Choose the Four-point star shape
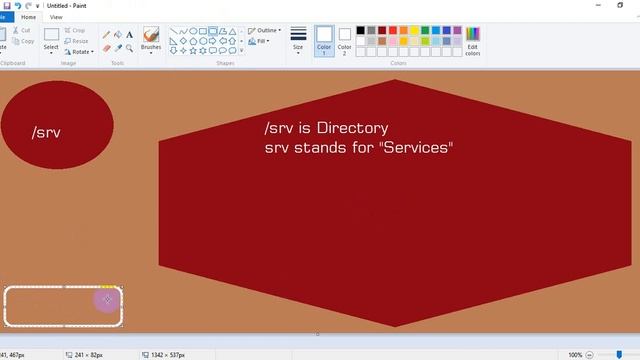The height and width of the screenshot is (360, 640). (183, 51)
